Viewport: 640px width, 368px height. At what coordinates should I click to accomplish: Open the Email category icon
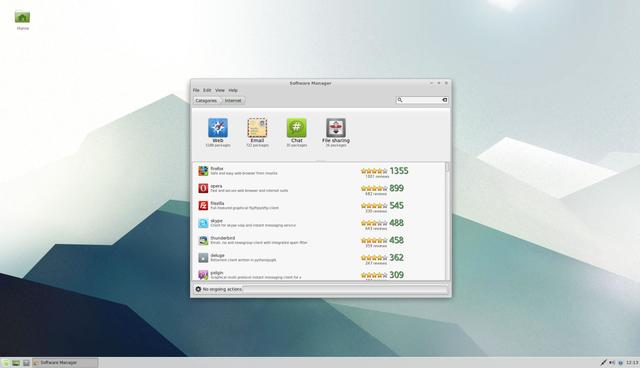coord(257,128)
